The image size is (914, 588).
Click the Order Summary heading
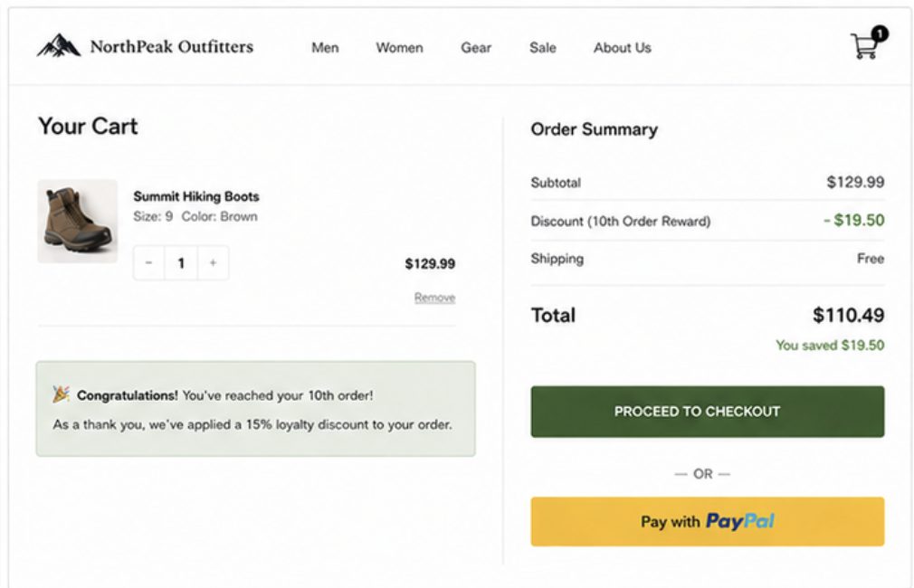pyautogui.click(x=594, y=129)
